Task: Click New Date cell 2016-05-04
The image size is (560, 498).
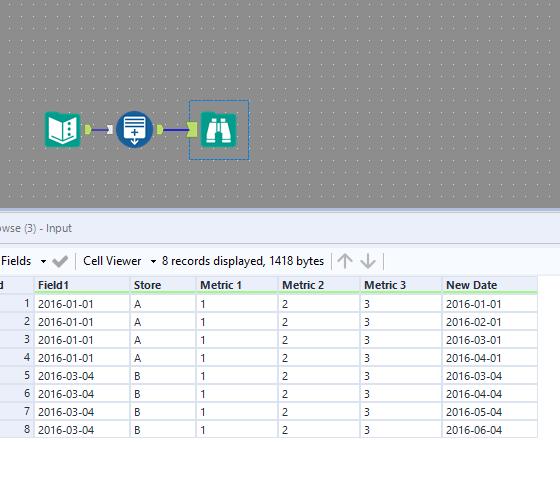Action: [x=490, y=412]
